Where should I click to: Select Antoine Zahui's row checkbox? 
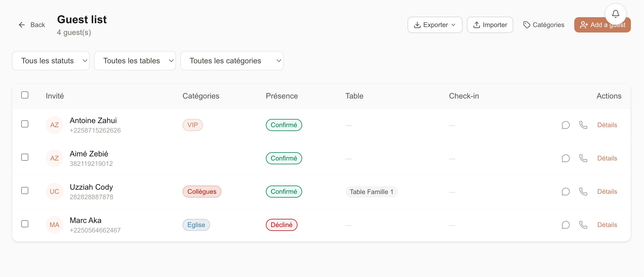click(x=25, y=124)
